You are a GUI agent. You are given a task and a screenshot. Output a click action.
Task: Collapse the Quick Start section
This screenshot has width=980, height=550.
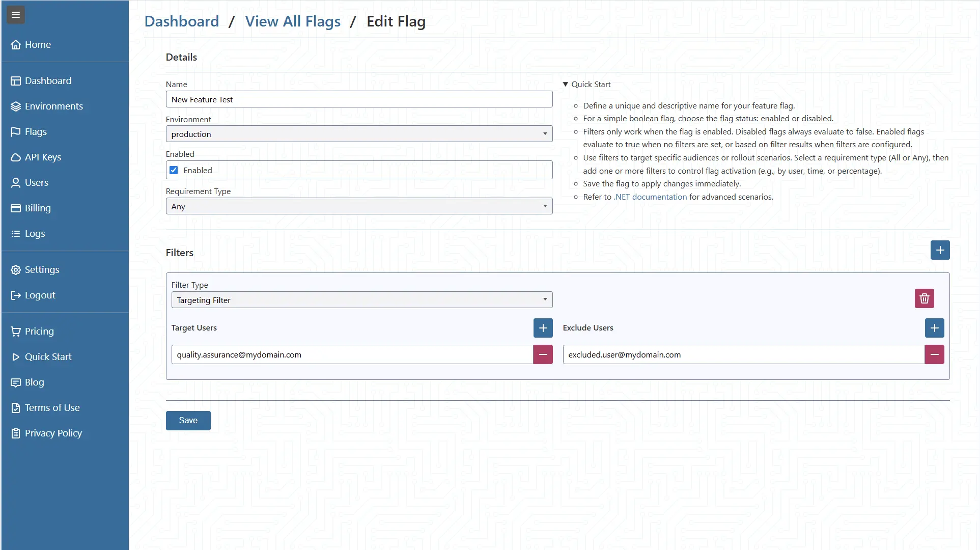coord(586,85)
